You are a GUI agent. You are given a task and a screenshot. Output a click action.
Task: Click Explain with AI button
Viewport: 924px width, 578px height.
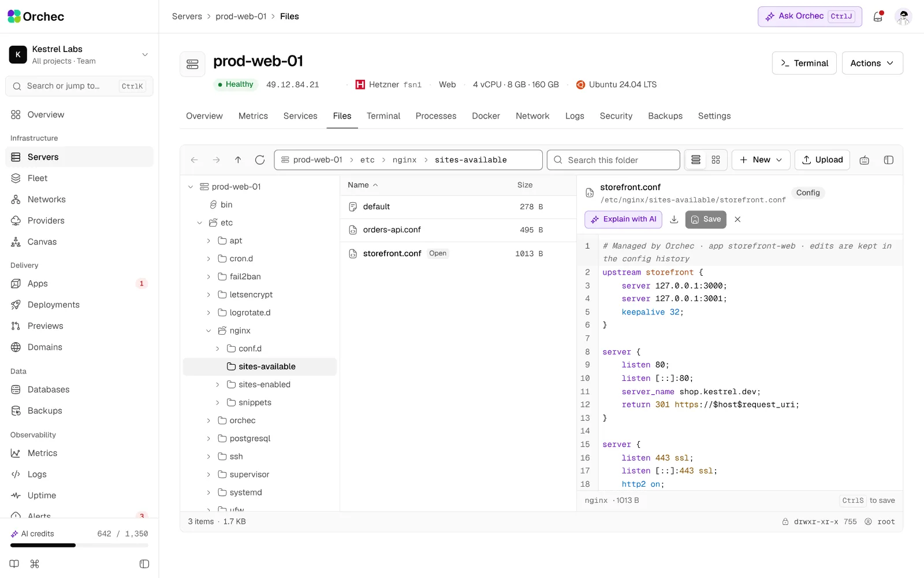[623, 219]
